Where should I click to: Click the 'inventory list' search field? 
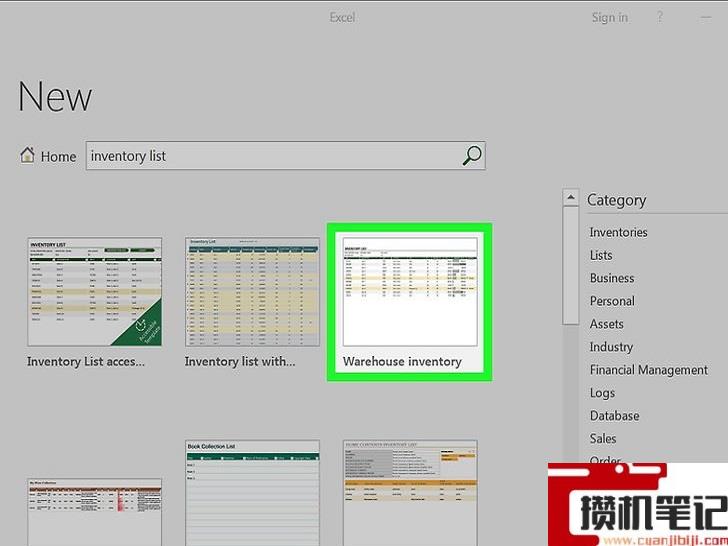point(286,156)
